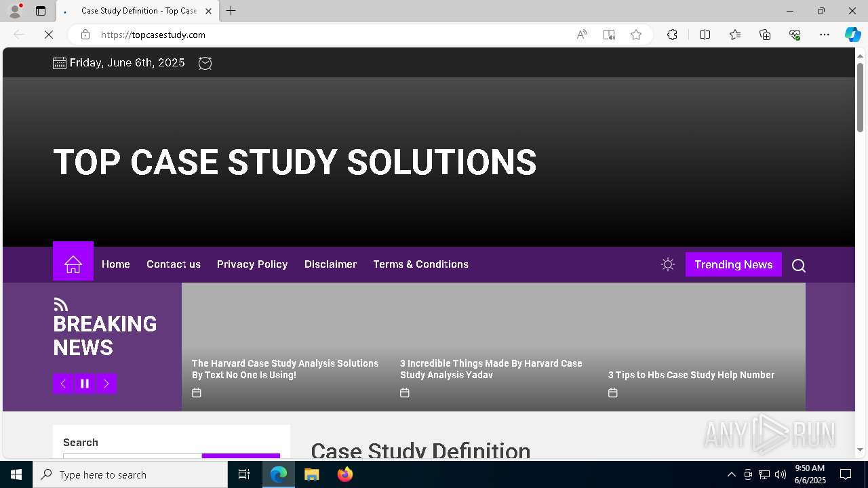Viewport: 868px width, 488px height.
Task: Enter Immersive Reader from address bar
Action: [x=609, y=35]
